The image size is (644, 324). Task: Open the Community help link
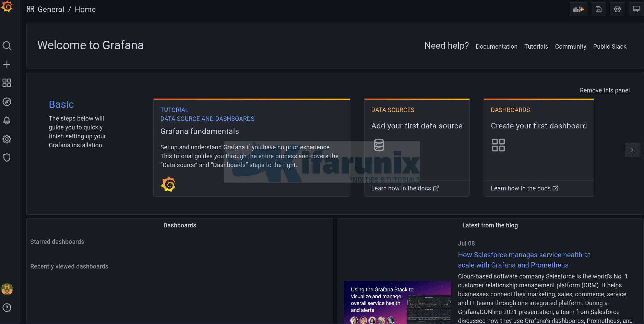pos(571,47)
